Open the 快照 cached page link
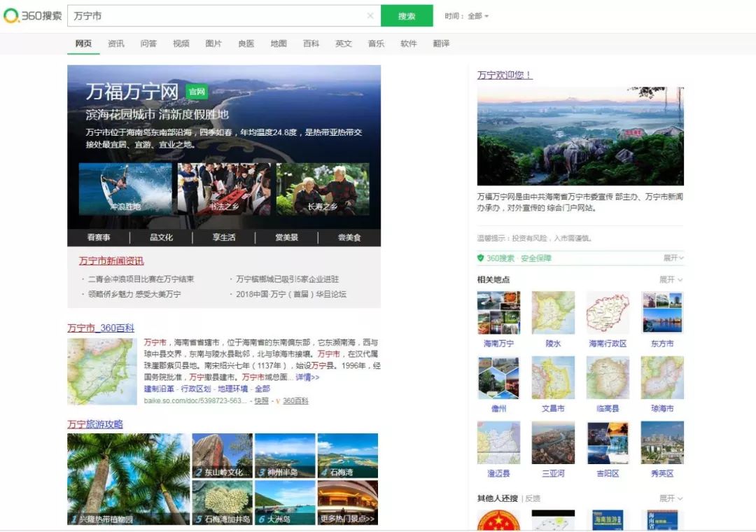 [261, 401]
